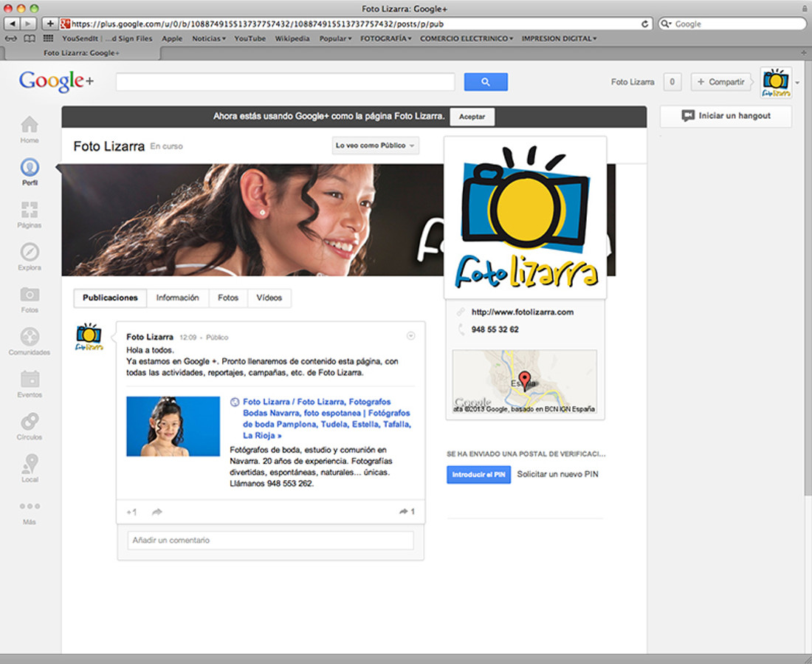
Task: Open the Wikipedia bookmark
Action: point(292,38)
